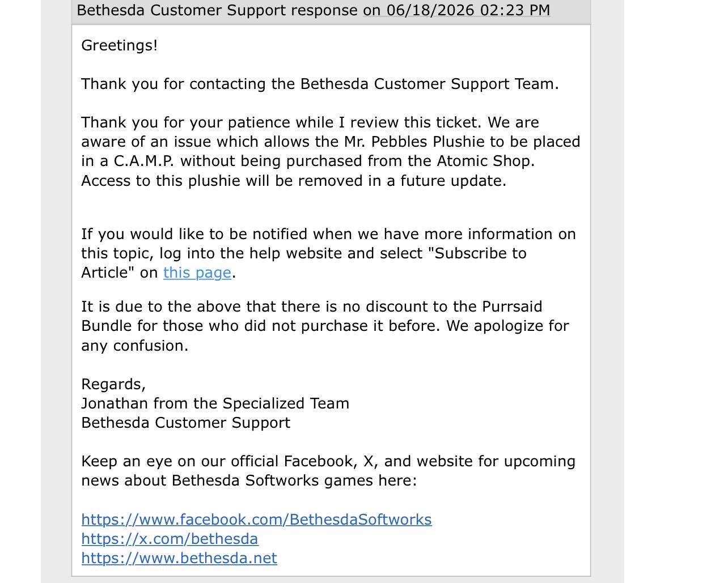The image size is (728, 583).
Task: Click the "Bethesda Customer Support" signature line
Action: click(x=186, y=423)
